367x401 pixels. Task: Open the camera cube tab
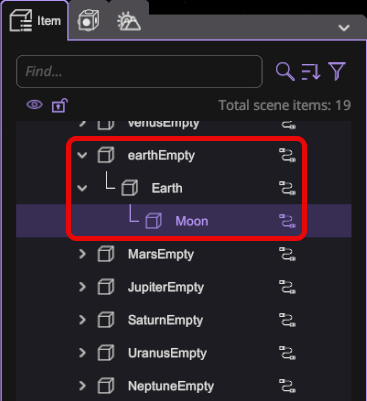coord(88,21)
